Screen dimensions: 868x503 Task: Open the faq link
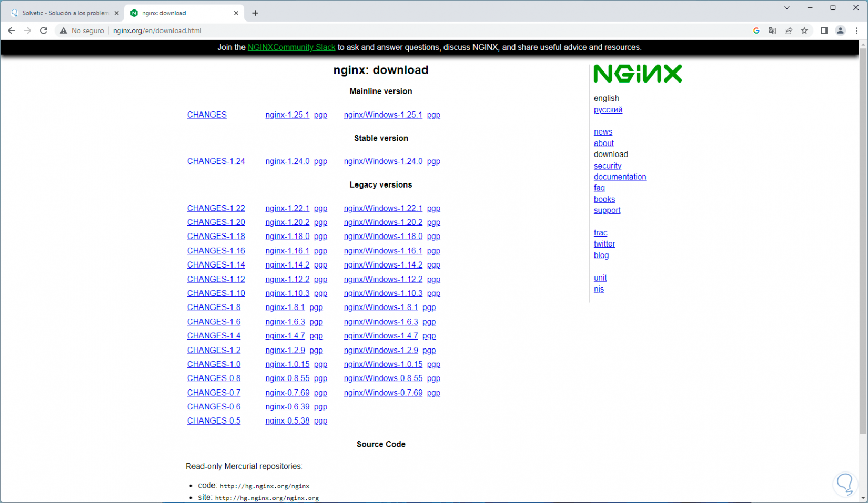[x=599, y=188]
